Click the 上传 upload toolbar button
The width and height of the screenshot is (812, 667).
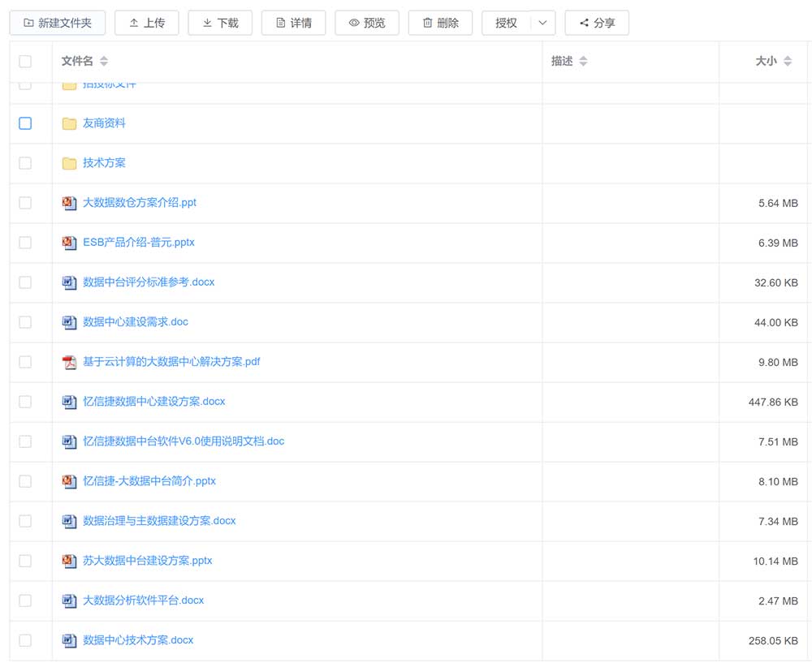coord(147,24)
